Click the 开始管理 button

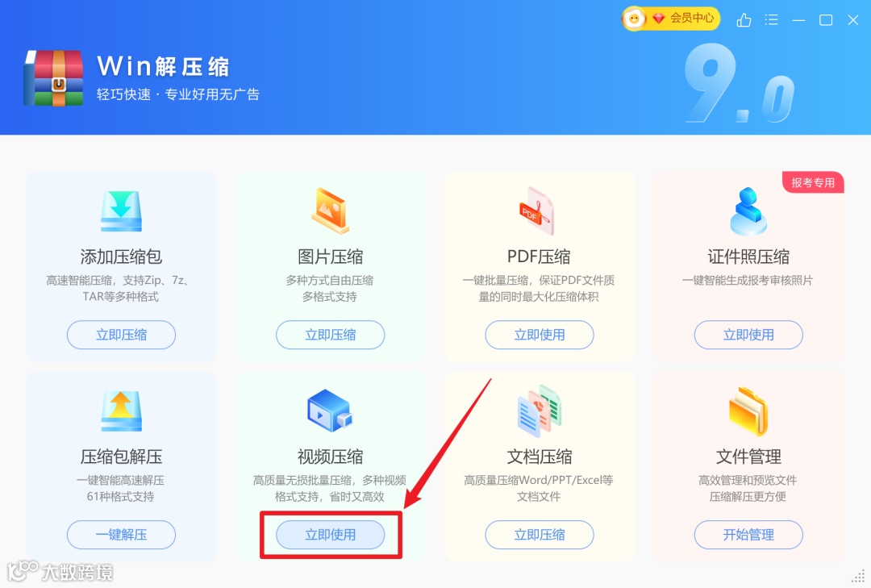pos(748,535)
